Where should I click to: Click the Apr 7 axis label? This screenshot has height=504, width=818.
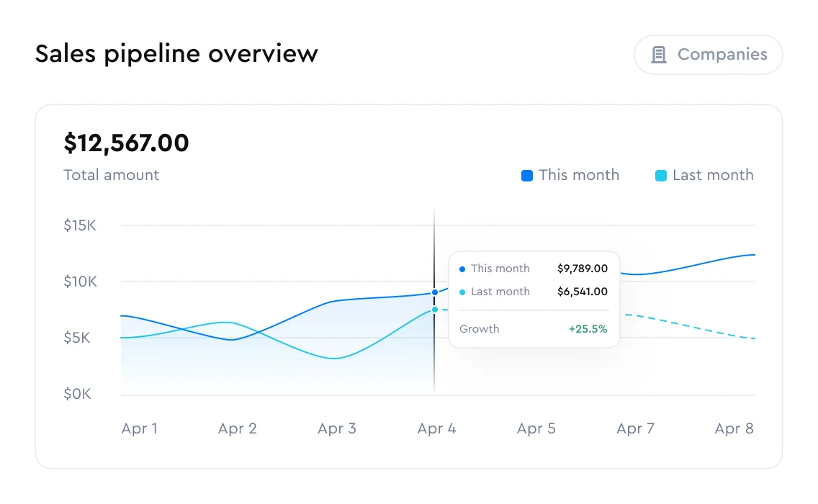[635, 429]
